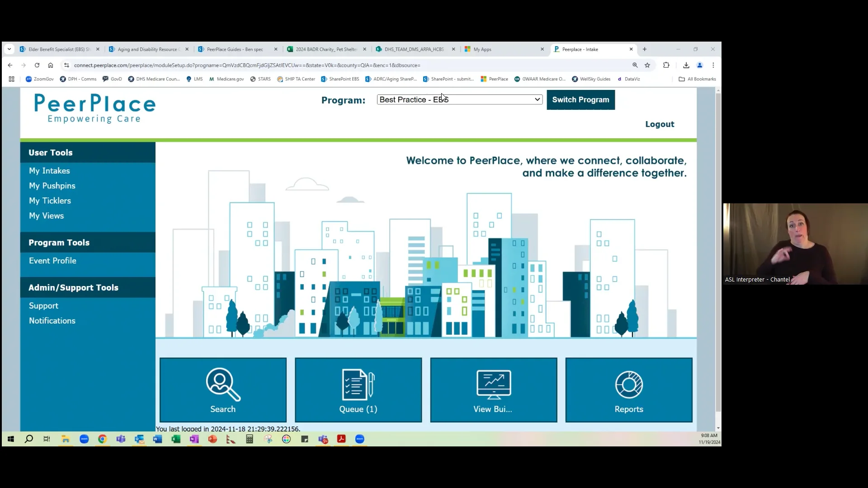Open the tab search chevron dropdown
868x488 pixels.
[9, 49]
